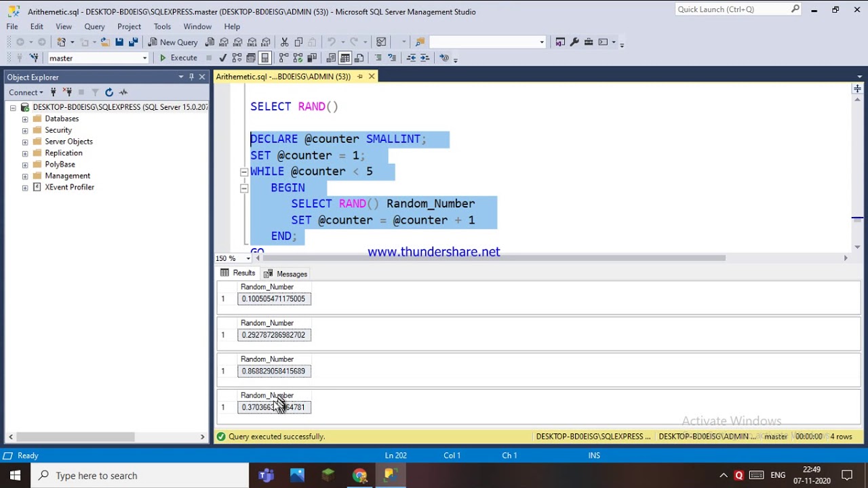Expand the Server Objects node
This screenshot has width=868, height=488.
pos(25,142)
